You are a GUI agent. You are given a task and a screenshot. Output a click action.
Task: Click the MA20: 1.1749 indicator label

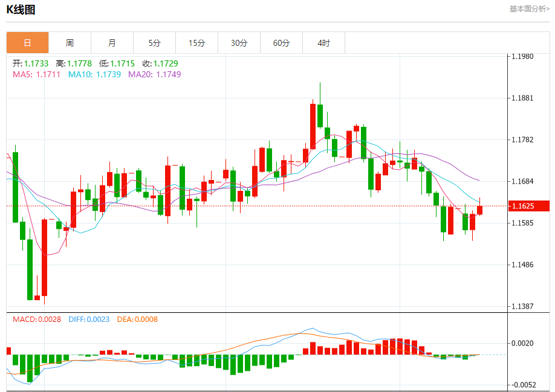(154, 74)
